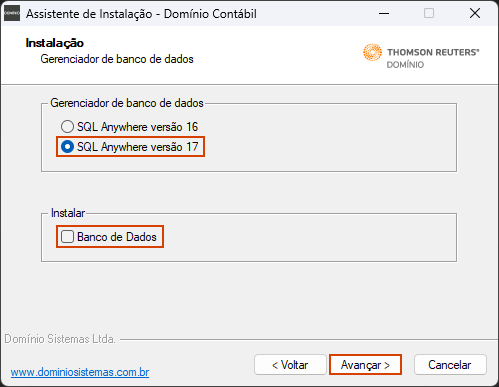The image size is (499, 387).
Task: Minimize the installation assistant window
Action: (384, 13)
